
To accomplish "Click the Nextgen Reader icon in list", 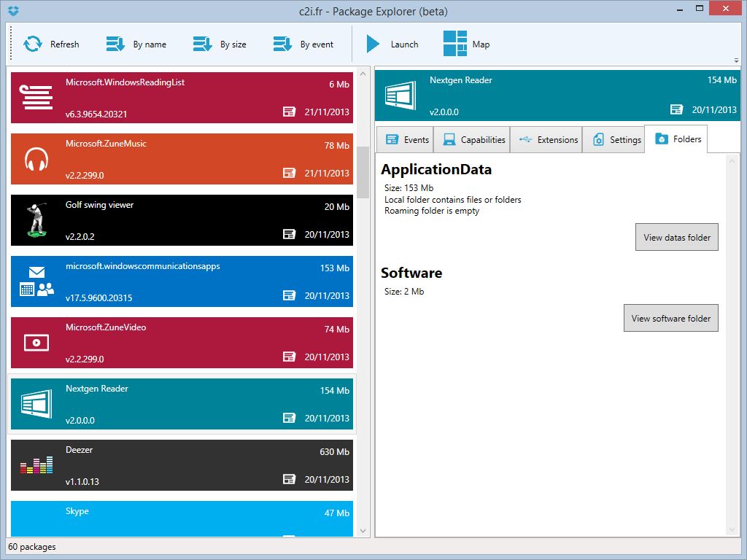I will 36,404.
